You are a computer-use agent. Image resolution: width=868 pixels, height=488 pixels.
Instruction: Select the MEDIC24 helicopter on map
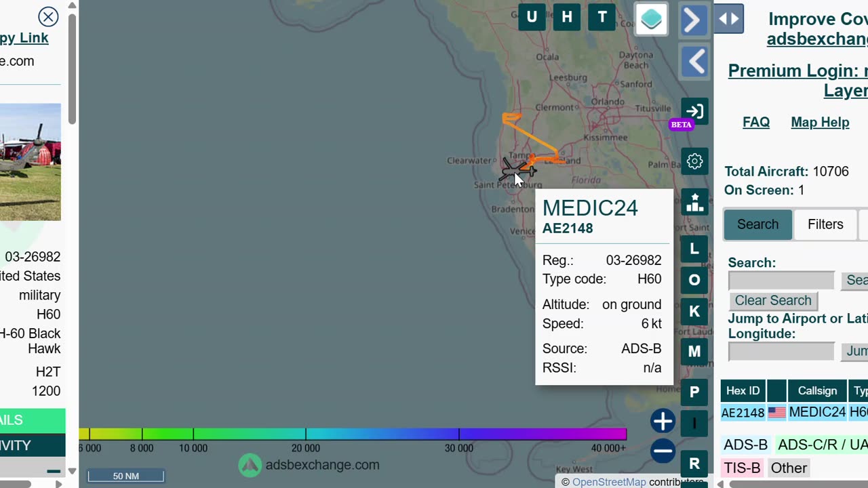tap(518, 169)
